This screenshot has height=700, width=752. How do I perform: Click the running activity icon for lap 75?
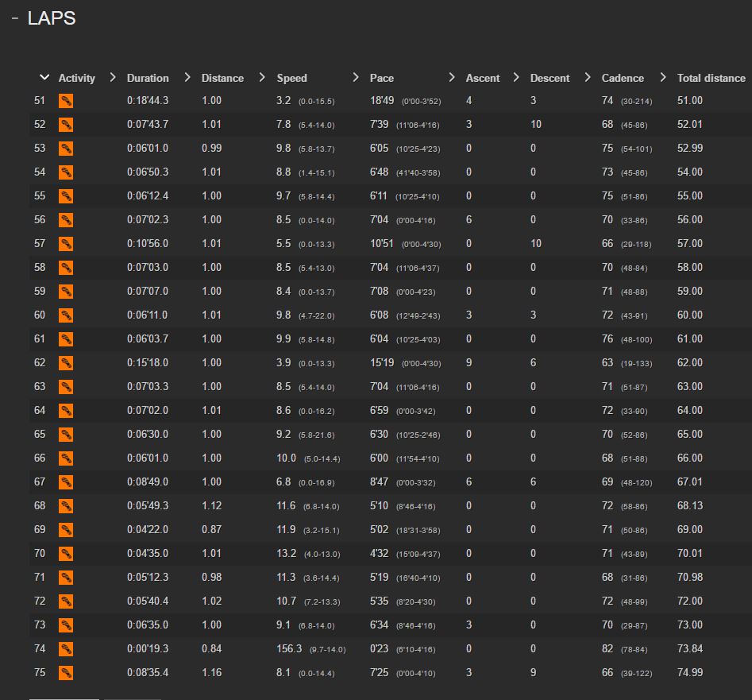pos(66,673)
